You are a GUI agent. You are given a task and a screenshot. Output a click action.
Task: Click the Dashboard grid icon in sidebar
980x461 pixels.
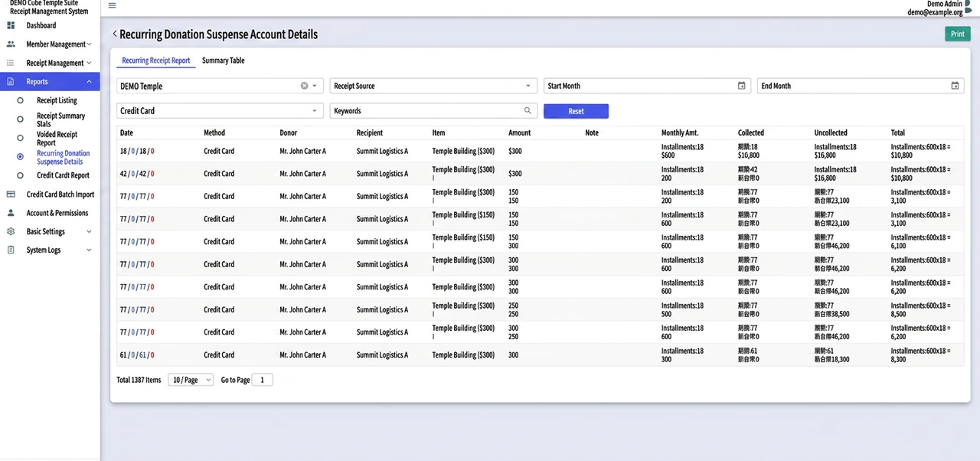(11, 25)
